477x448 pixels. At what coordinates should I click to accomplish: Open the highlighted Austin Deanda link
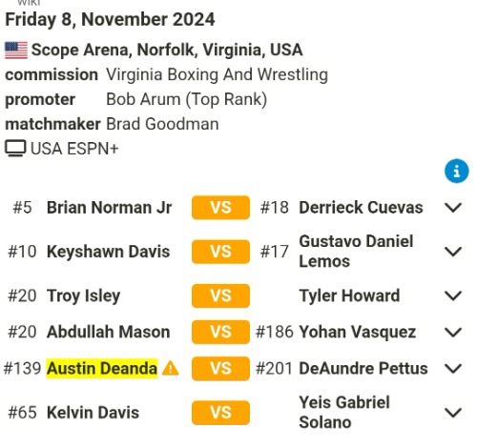pos(102,369)
